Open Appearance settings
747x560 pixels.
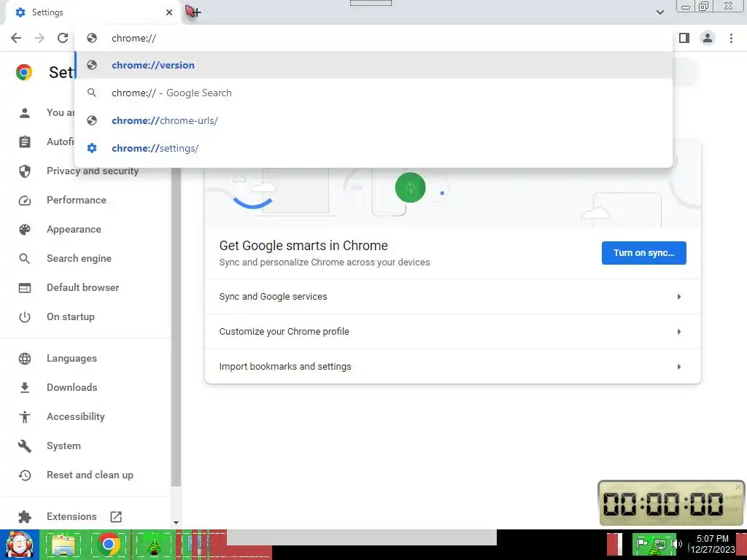coord(74,229)
